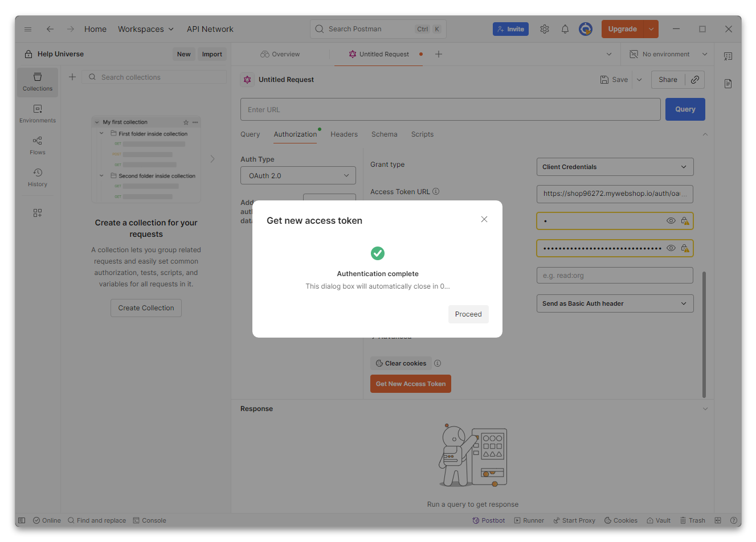Close the Get new access token dialog
Viewport: 756px width, 542px height.
[x=484, y=219]
